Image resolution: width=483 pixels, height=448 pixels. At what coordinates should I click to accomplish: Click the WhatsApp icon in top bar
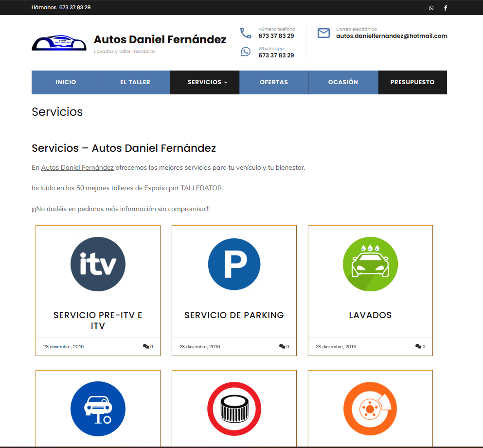(x=431, y=8)
